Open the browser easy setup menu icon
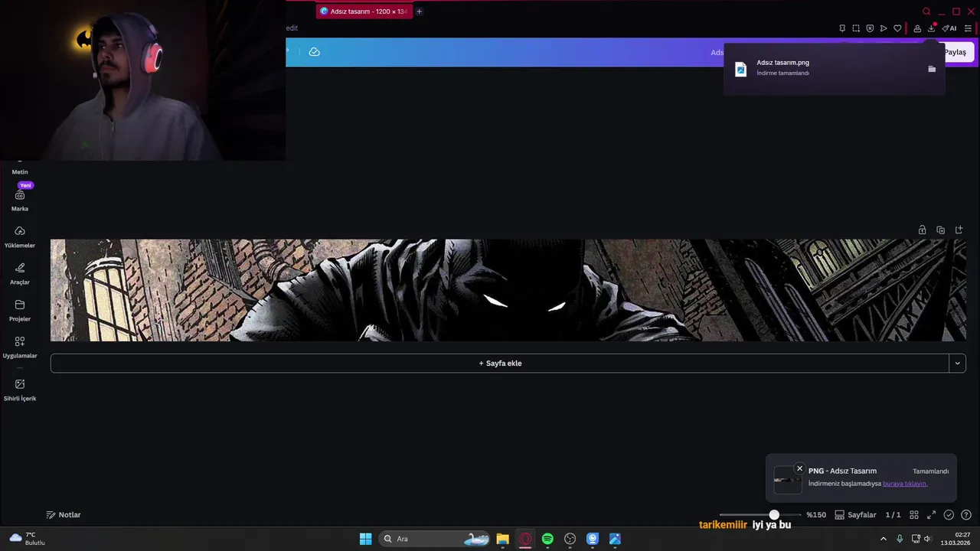This screenshot has width=980, height=551. tap(968, 28)
